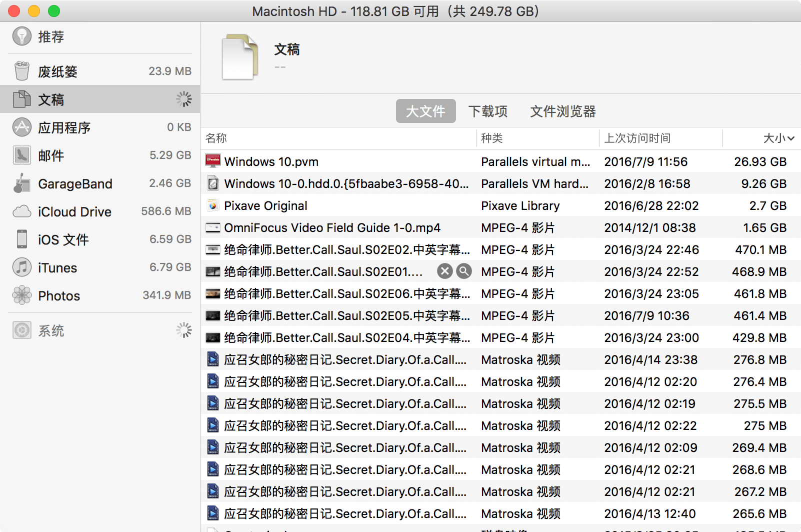Select the Matroska file sized 275 MB
The image size is (801, 532).
click(x=501, y=425)
